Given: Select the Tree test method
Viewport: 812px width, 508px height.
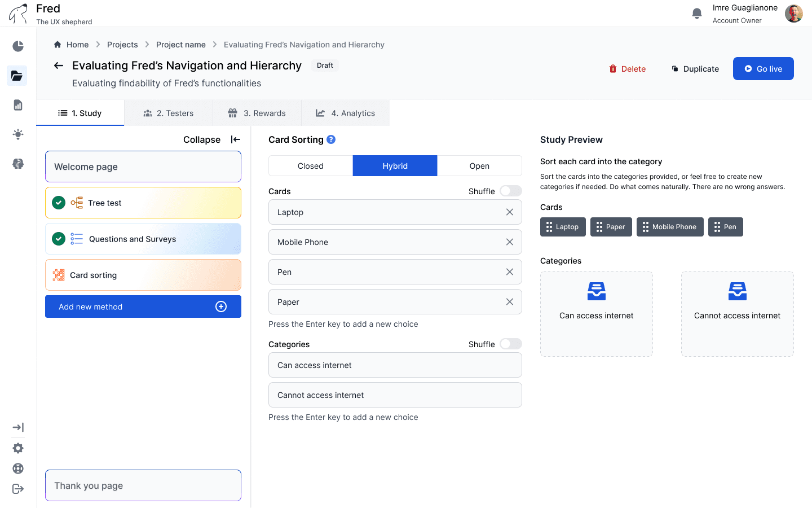Looking at the screenshot, I should [143, 203].
